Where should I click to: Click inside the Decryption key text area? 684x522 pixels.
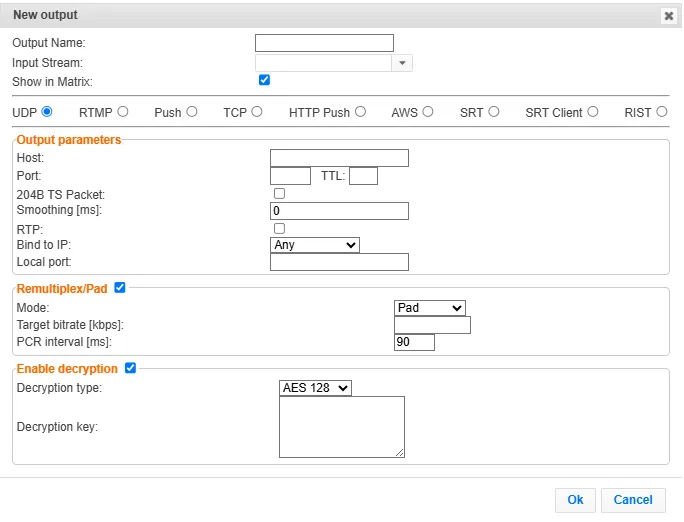coord(341,427)
